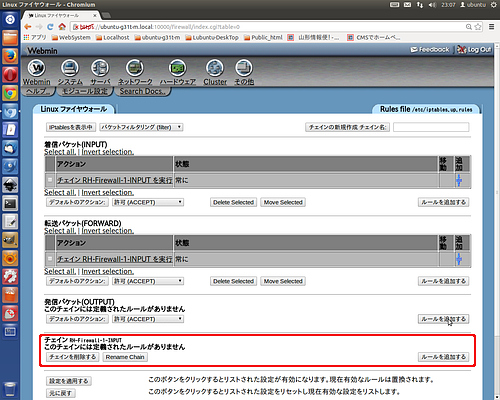Open Files manager from the dock
Viewport: 500px width, 400px height.
(10, 38)
